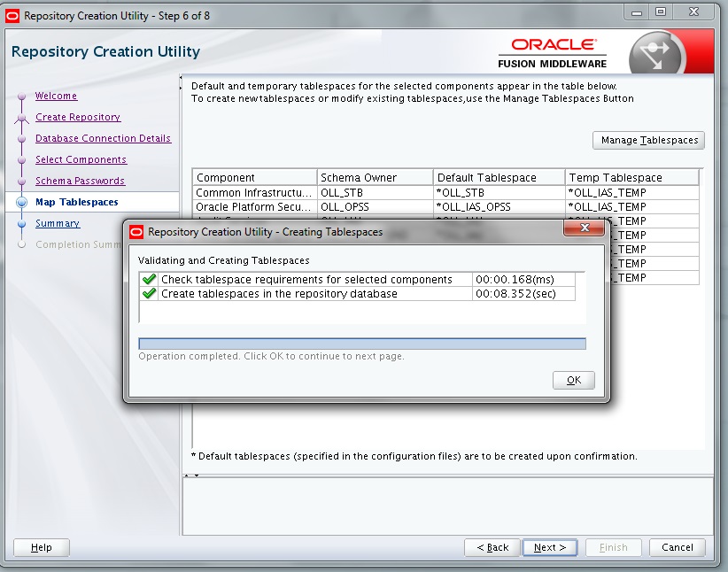Click the messages pane collapse arrows
This screenshot has width=728, height=572.
(x=191, y=475)
